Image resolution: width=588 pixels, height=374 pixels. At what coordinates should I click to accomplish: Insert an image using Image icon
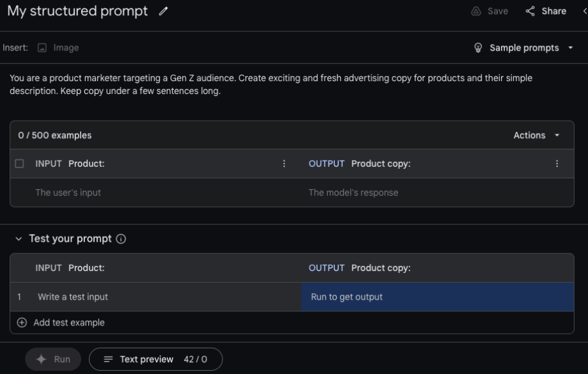coord(42,48)
